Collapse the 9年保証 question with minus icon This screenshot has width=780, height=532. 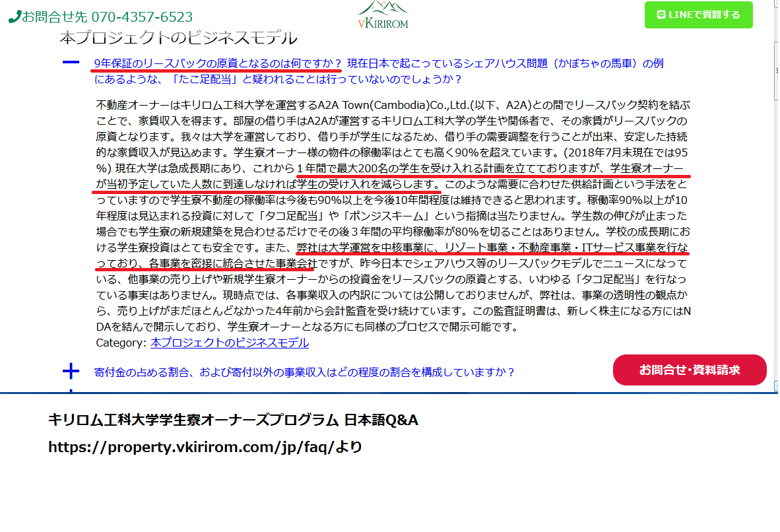point(71,63)
